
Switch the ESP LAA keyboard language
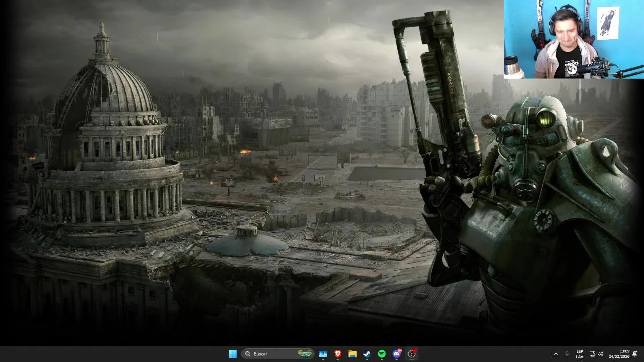pyautogui.click(x=580, y=354)
